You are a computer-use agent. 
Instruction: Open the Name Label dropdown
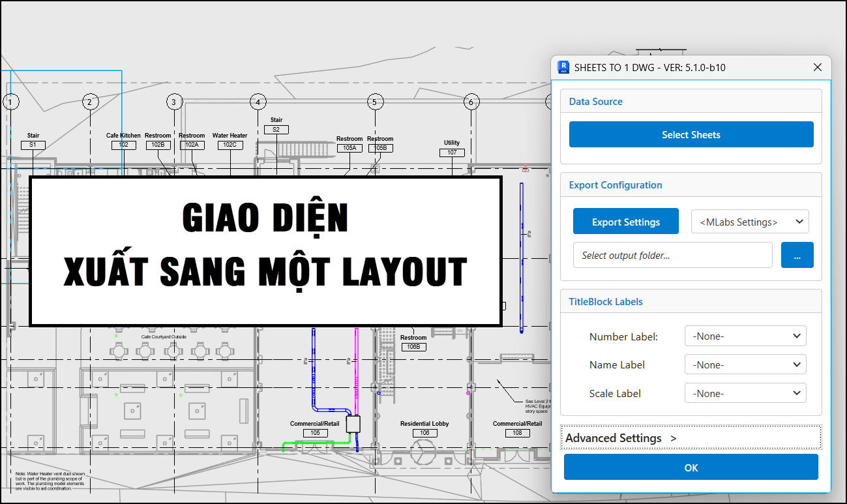(745, 365)
